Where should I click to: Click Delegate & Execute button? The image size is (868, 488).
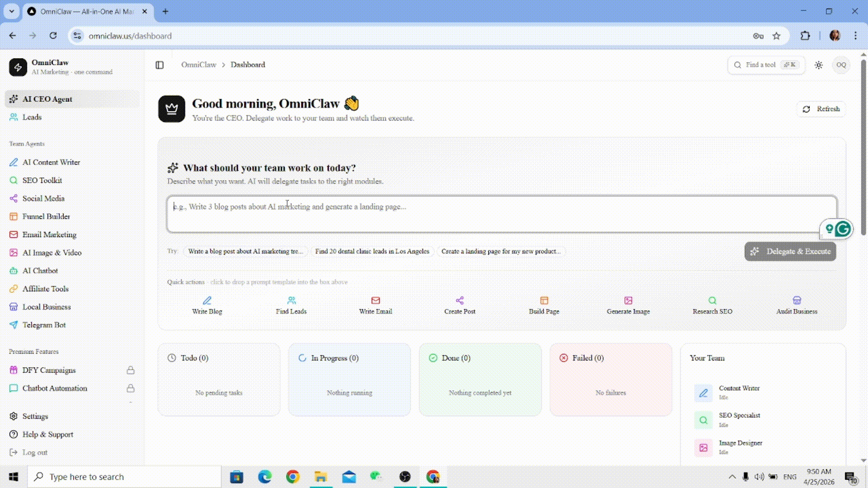(790, 251)
